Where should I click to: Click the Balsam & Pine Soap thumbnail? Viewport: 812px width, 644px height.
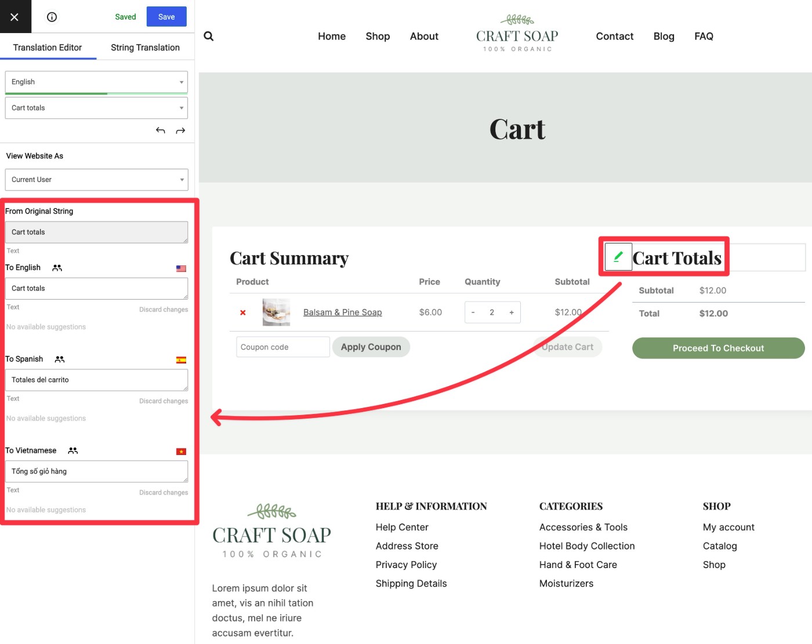(276, 312)
